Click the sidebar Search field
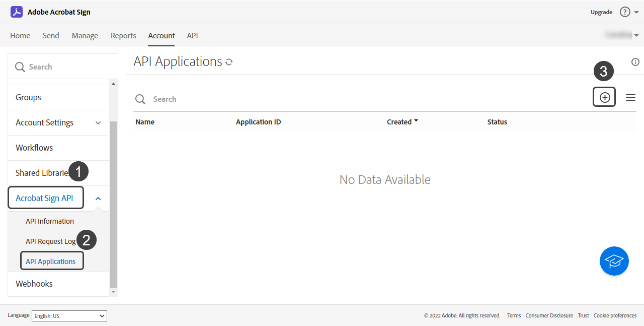This screenshot has width=644, height=326. [x=63, y=67]
